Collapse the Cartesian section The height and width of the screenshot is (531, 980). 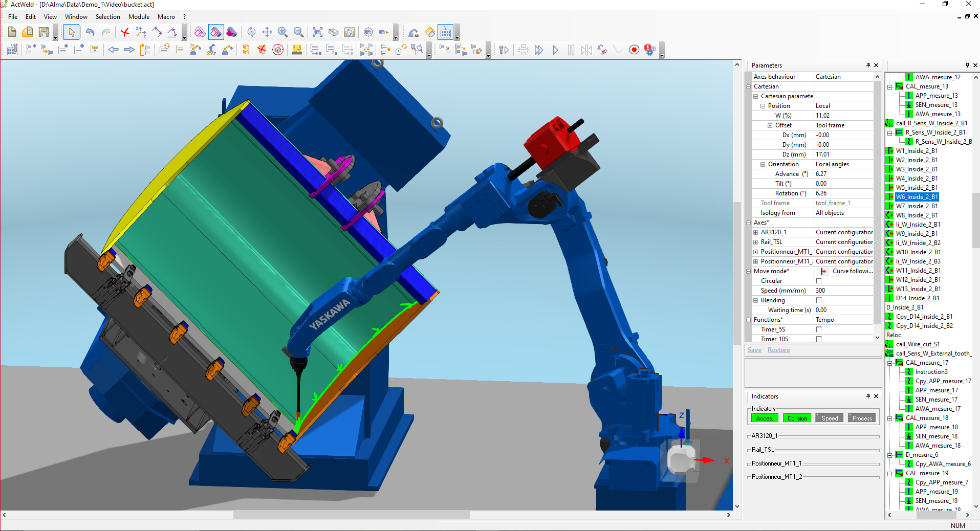749,86
